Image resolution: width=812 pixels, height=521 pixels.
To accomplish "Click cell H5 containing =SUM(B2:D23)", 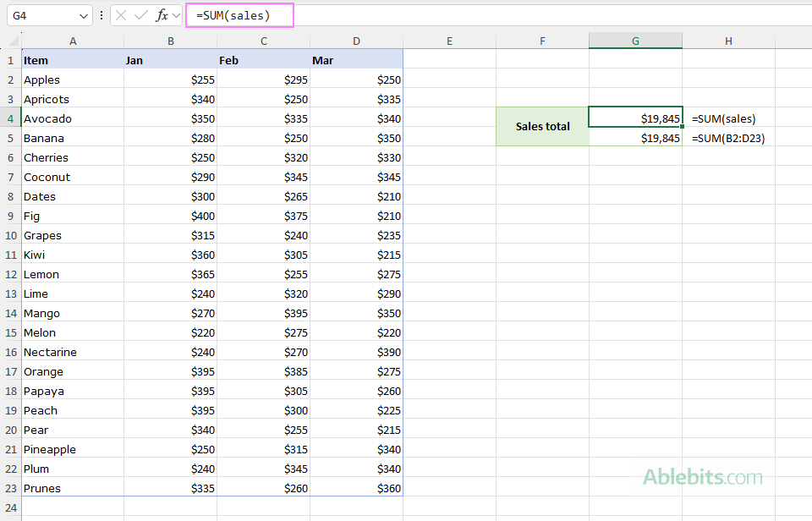I will (x=727, y=138).
